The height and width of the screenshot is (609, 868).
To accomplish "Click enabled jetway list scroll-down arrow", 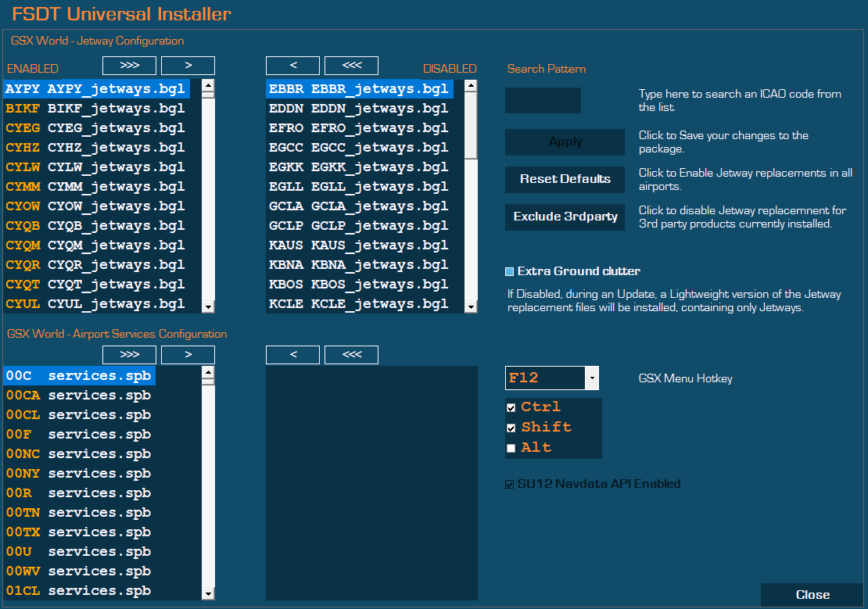I will [x=208, y=306].
